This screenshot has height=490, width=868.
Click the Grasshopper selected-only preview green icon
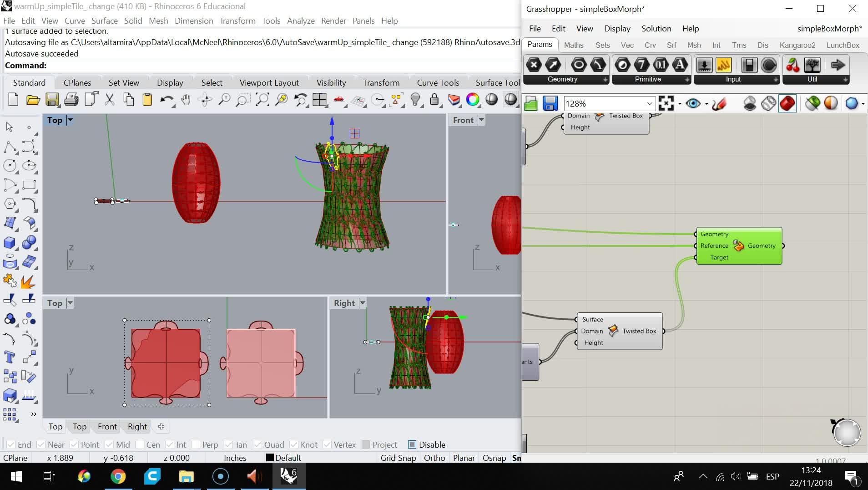click(812, 104)
